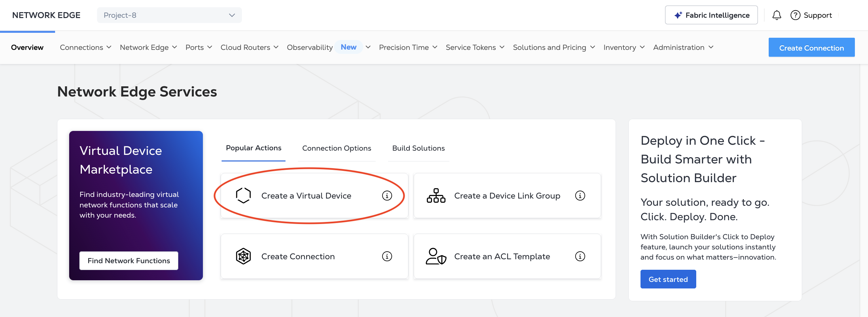Click the blue Create Connection button
868x317 pixels.
[811, 48]
